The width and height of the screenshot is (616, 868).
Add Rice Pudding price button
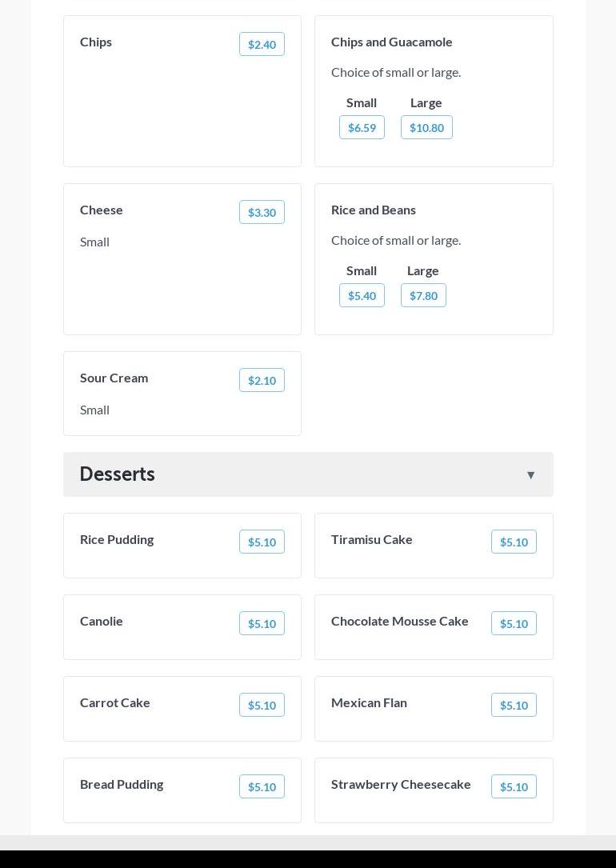click(262, 542)
